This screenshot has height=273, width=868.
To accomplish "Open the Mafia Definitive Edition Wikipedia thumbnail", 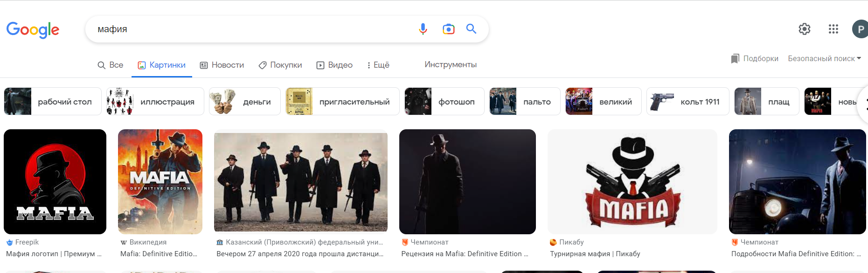I will point(160,182).
